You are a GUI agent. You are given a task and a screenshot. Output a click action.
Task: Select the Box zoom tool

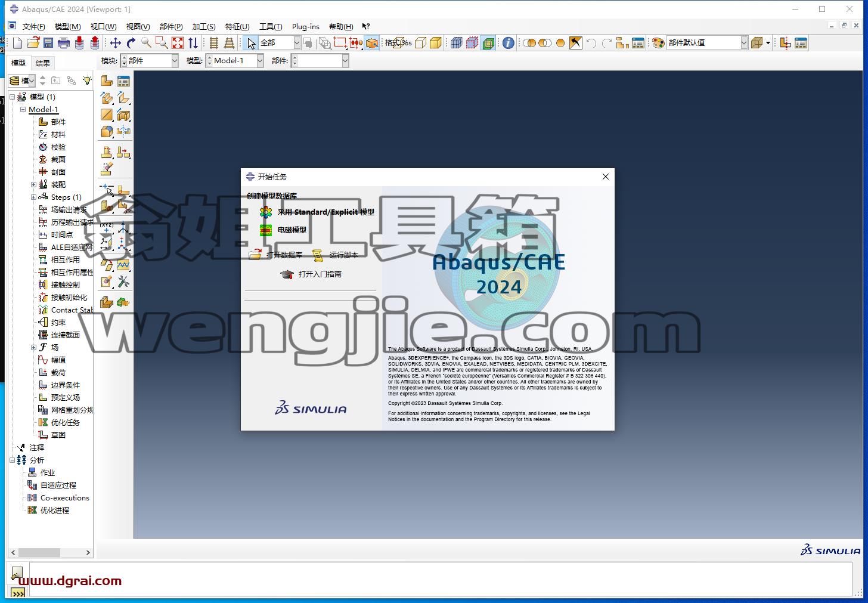pos(162,43)
